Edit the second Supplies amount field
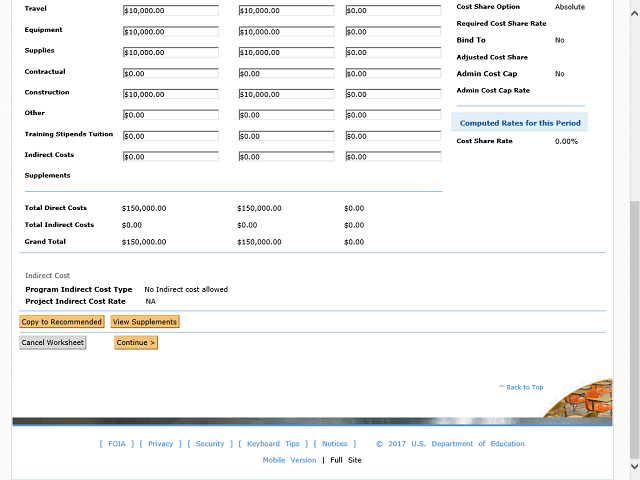640x480 pixels. 286,53
